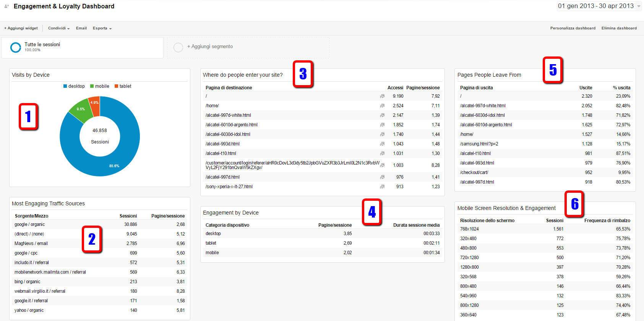The width and height of the screenshot is (644, 321).
Task: Click the google / organic traffic source row
Action: click(x=30, y=224)
